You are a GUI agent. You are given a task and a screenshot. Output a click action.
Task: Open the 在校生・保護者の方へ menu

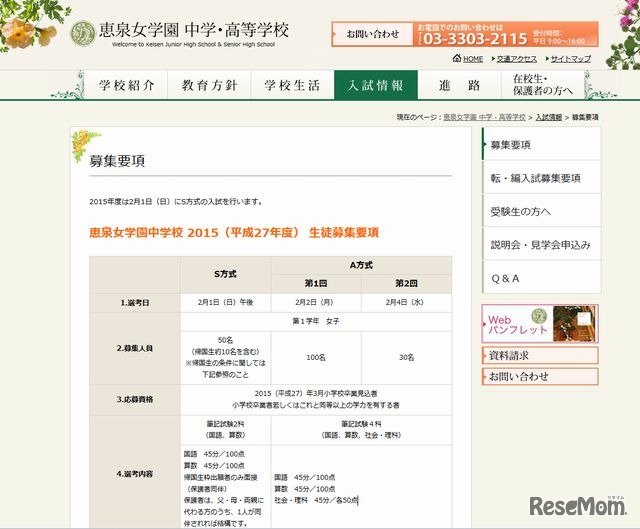542,85
